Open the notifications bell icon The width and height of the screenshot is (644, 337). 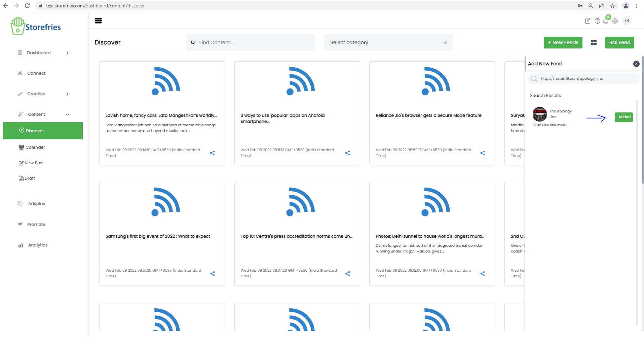point(605,21)
